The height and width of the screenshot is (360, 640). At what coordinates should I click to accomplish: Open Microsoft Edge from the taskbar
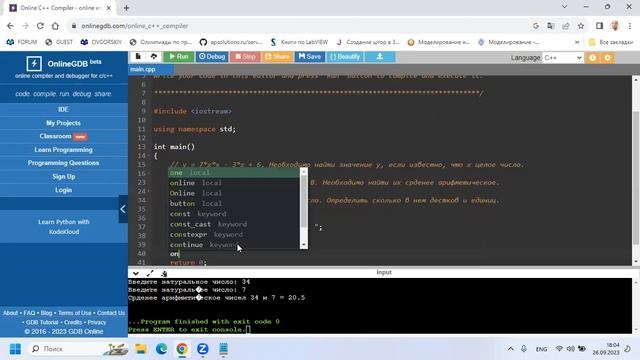click(162, 349)
